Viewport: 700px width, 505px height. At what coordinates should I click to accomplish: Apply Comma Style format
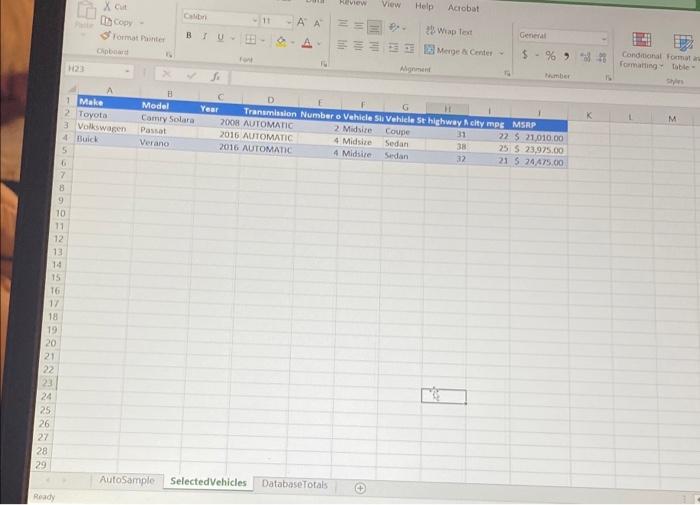coord(567,56)
